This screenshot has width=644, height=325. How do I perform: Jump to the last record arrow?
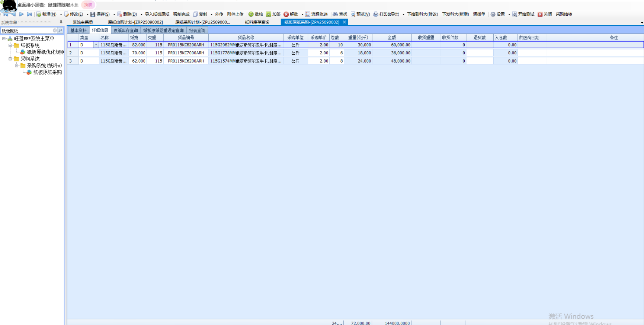[29, 14]
